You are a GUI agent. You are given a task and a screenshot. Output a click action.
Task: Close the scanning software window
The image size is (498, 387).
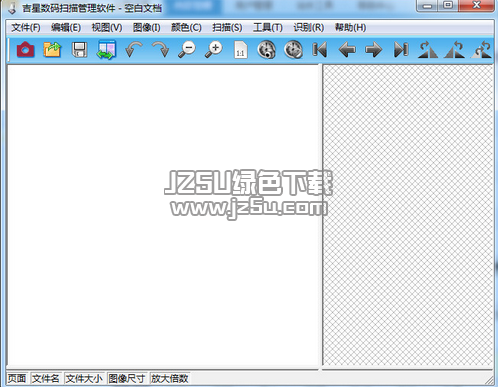click(477, 6)
